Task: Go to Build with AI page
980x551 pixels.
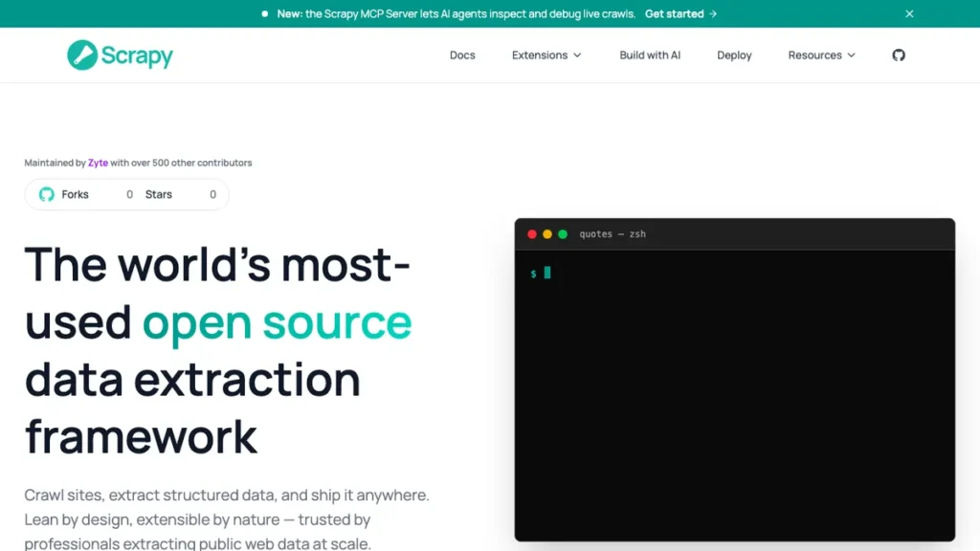Action: coord(650,55)
